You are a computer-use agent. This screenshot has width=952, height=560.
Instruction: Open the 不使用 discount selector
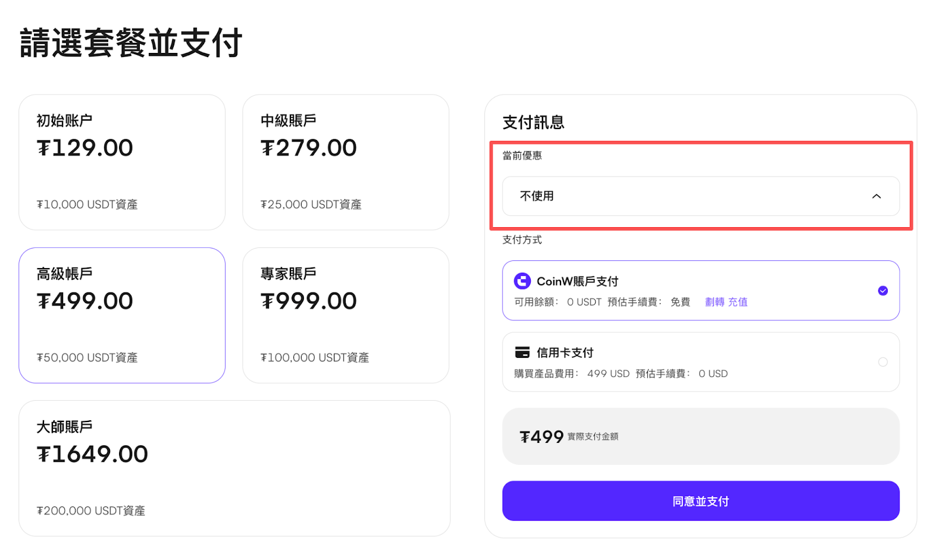tap(700, 196)
